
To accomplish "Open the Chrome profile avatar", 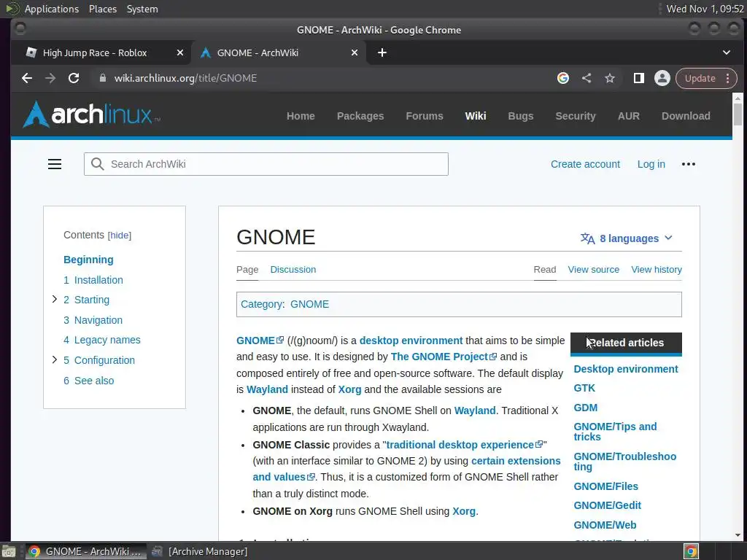I will pyautogui.click(x=662, y=78).
